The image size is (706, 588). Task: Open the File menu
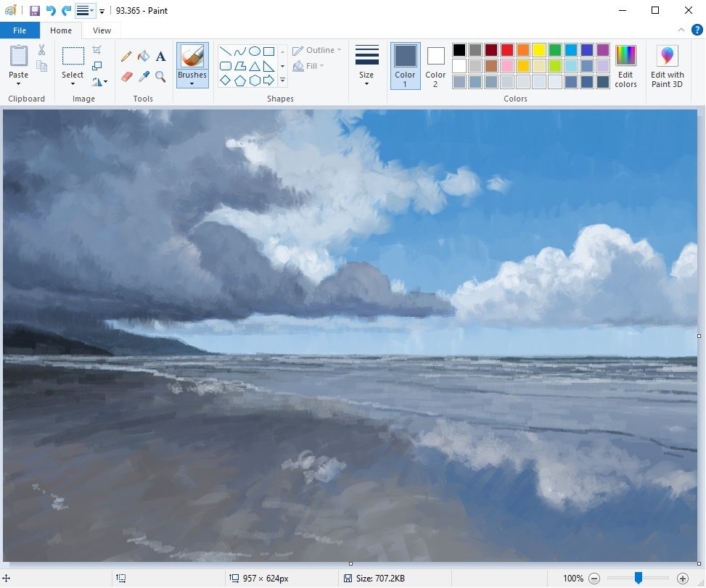click(x=20, y=30)
